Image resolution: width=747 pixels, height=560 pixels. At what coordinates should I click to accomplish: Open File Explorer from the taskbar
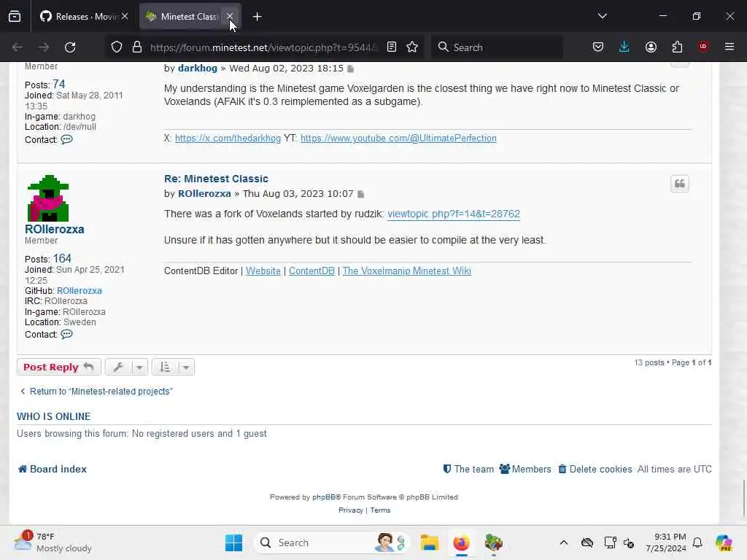pos(429,542)
